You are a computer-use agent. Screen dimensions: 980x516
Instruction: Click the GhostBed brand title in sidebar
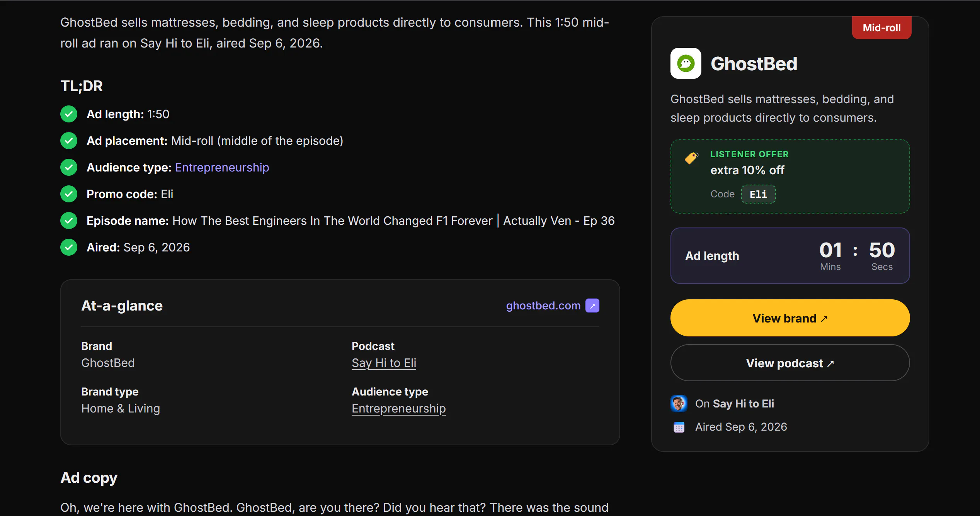pos(754,64)
